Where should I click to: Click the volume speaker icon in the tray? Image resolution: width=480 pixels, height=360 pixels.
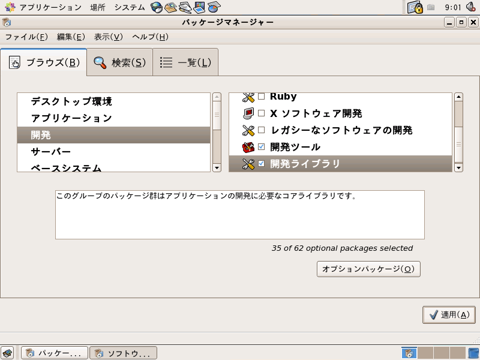471,7
